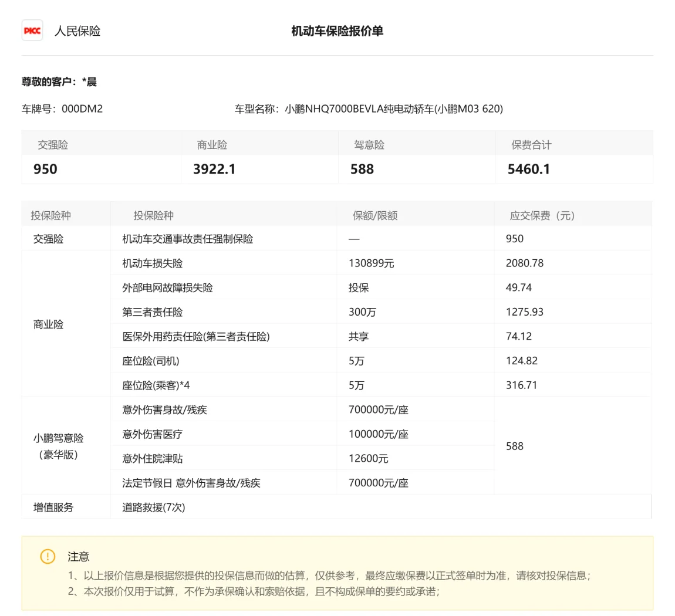
Task: Select the 机动车保险报价单 title
Action: [x=337, y=31]
